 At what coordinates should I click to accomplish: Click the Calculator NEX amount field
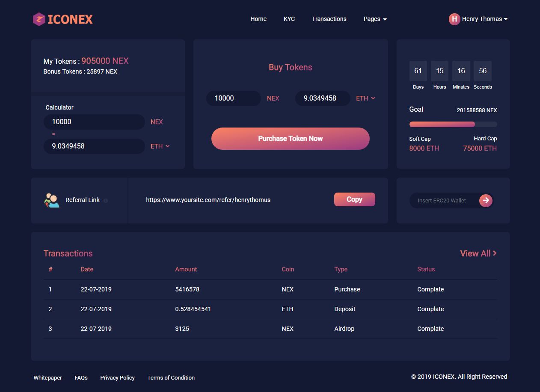(x=94, y=122)
